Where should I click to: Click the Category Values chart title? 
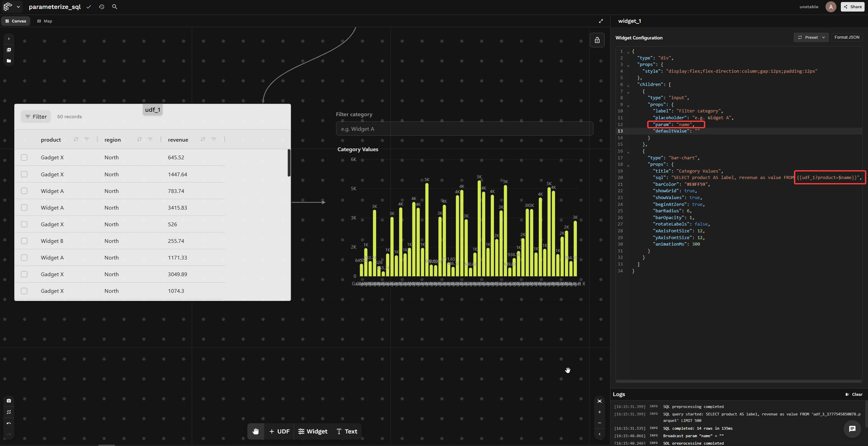[x=358, y=149]
